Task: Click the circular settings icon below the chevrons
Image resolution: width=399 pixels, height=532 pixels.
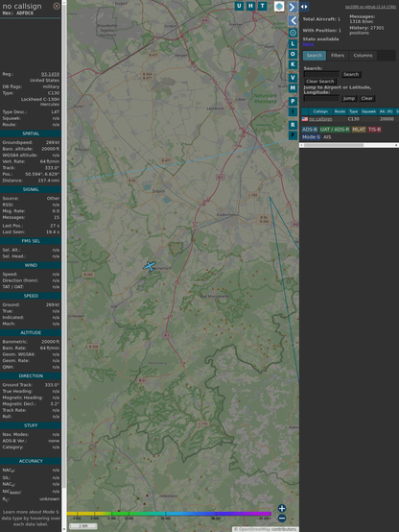Action: (293, 33)
